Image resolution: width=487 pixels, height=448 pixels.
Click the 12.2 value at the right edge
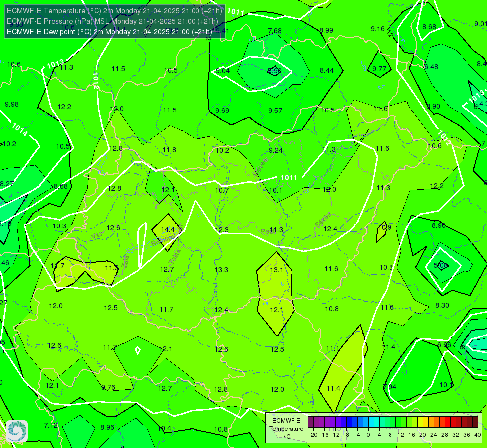[437, 186]
